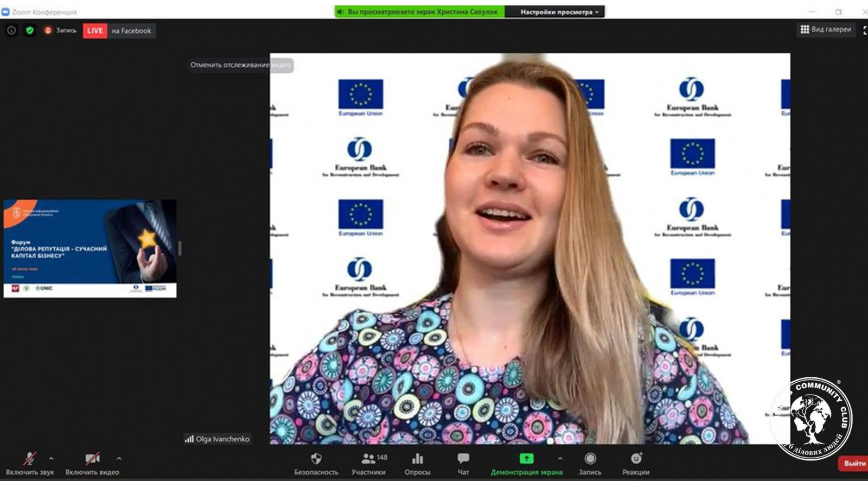Expand video options arrow

(x=119, y=459)
